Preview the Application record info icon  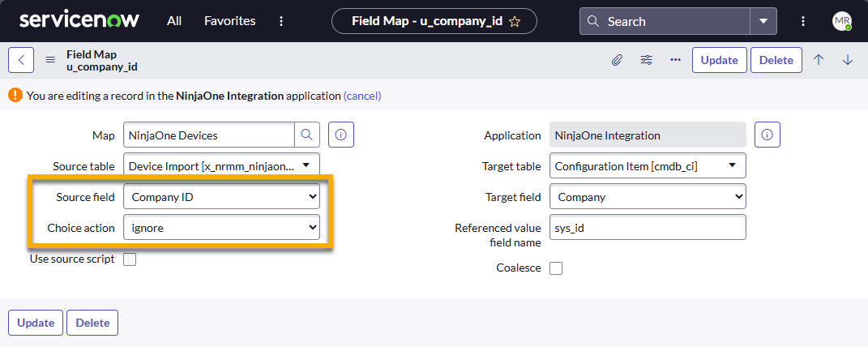768,135
